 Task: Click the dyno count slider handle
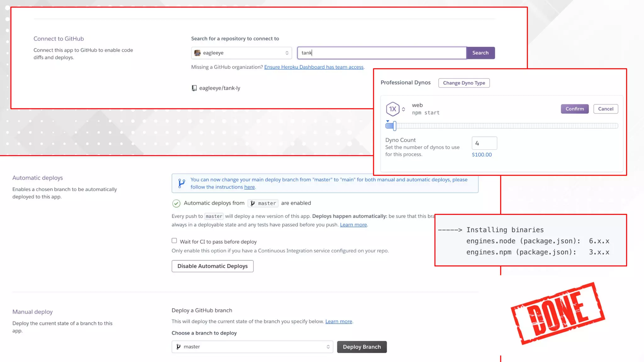point(394,126)
